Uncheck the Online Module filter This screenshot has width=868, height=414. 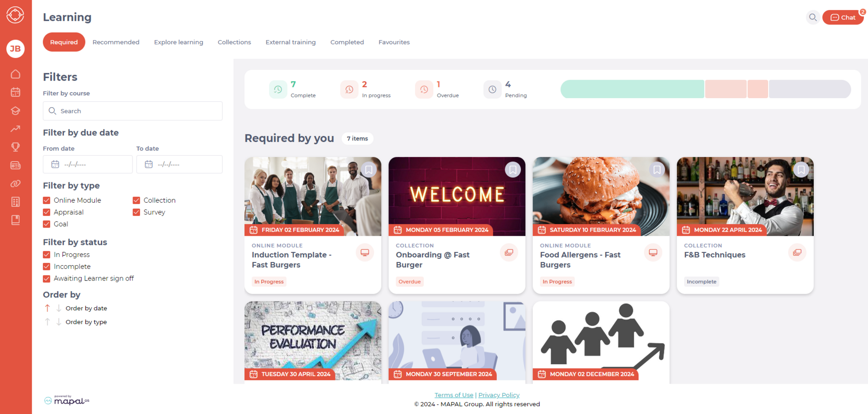47,200
